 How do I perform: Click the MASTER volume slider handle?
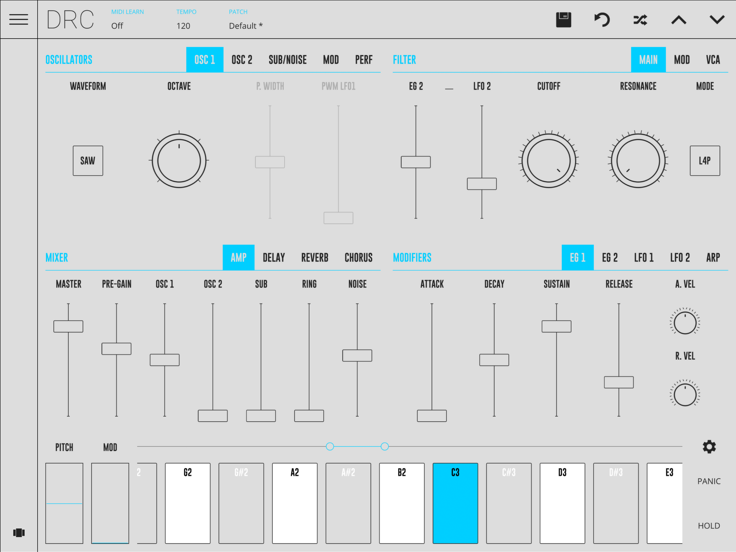point(68,326)
